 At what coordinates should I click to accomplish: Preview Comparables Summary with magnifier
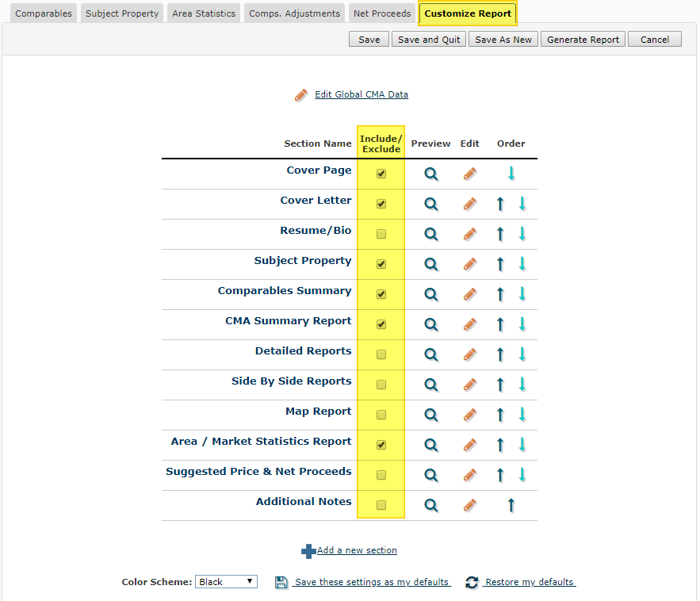click(x=430, y=294)
